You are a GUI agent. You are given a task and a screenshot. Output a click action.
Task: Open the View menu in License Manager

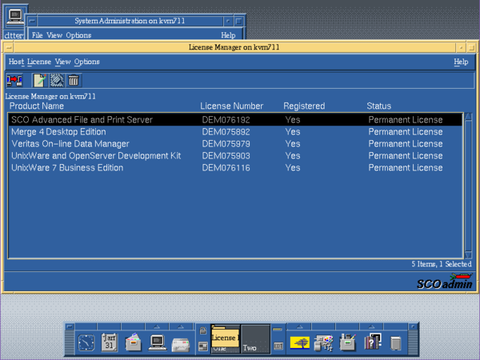(63, 62)
